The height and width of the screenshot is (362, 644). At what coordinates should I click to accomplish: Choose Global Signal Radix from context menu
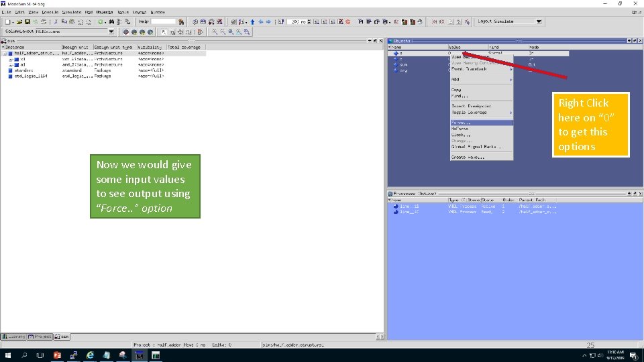tap(482, 147)
